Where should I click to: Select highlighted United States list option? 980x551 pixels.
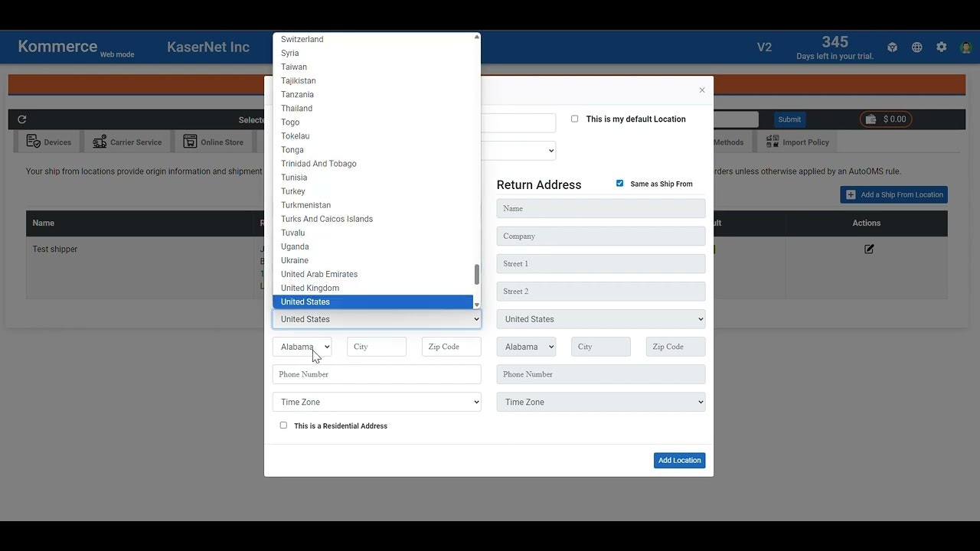[x=373, y=302]
